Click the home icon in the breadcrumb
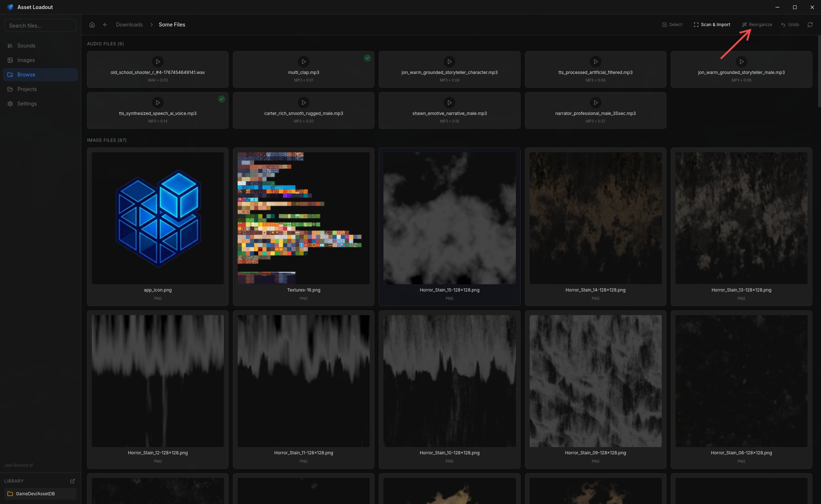Viewport: 821px width, 504px height. (x=92, y=24)
